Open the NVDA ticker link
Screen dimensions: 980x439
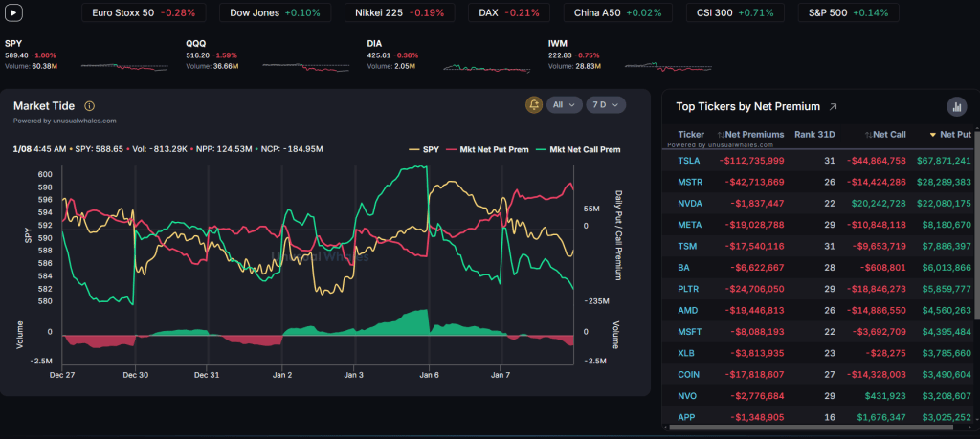tap(689, 204)
